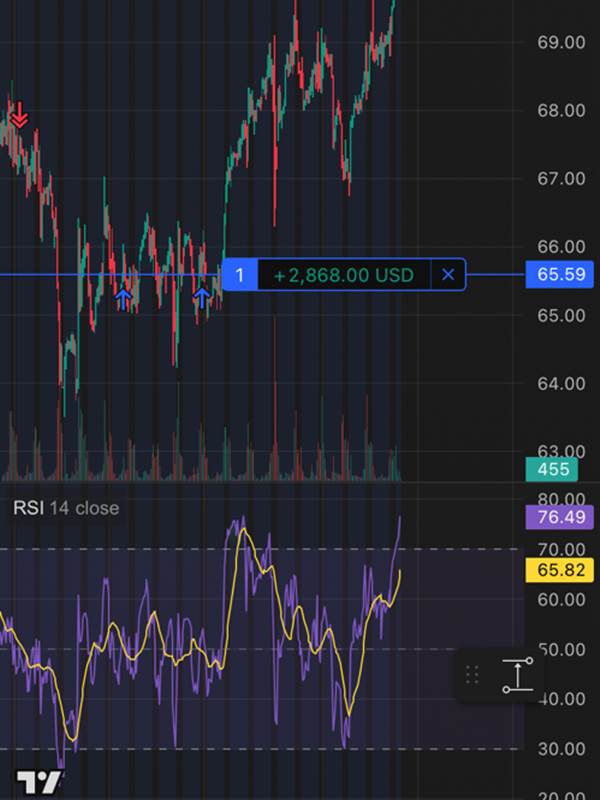
Task: Click the 30.00 RSI axis label
Action: (x=561, y=749)
